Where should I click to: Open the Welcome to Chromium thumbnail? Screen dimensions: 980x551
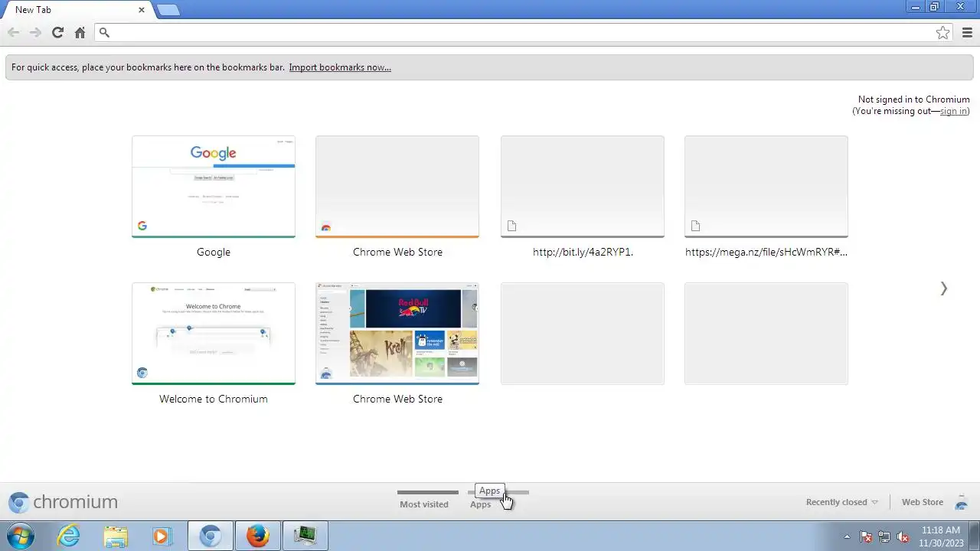pos(214,334)
